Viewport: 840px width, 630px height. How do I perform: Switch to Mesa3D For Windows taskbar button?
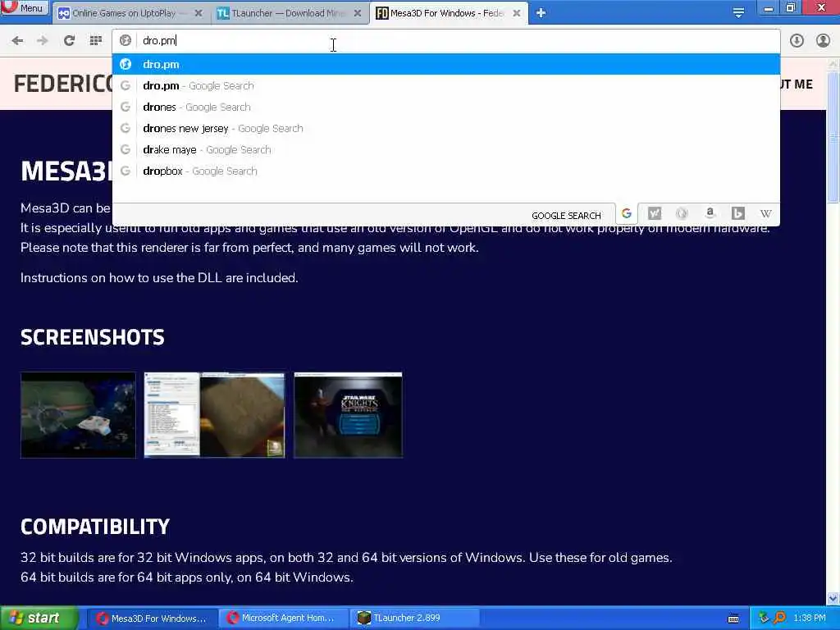pos(152,619)
